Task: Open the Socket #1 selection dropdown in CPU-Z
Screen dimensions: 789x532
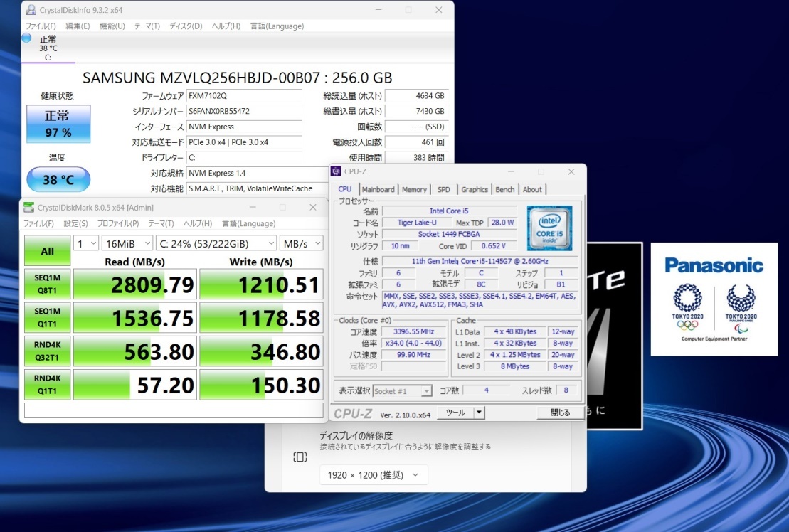Action: click(403, 390)
